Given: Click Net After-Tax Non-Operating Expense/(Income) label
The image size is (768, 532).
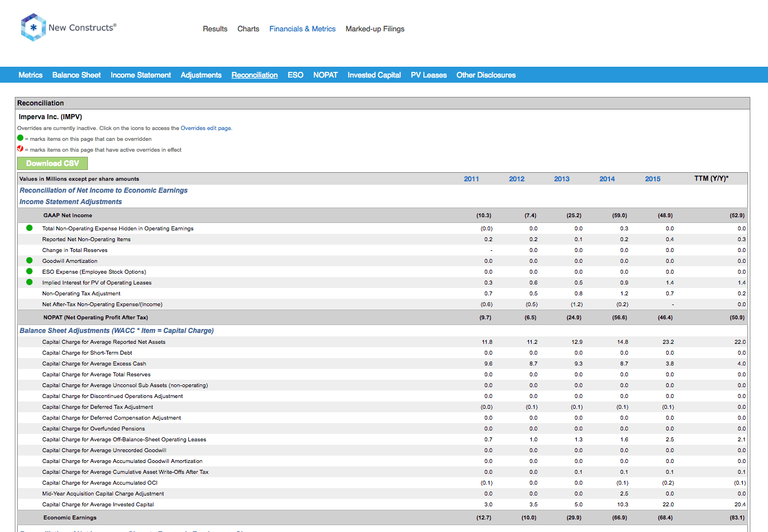Looking at the screenshot, I should [x=102, y=304].
